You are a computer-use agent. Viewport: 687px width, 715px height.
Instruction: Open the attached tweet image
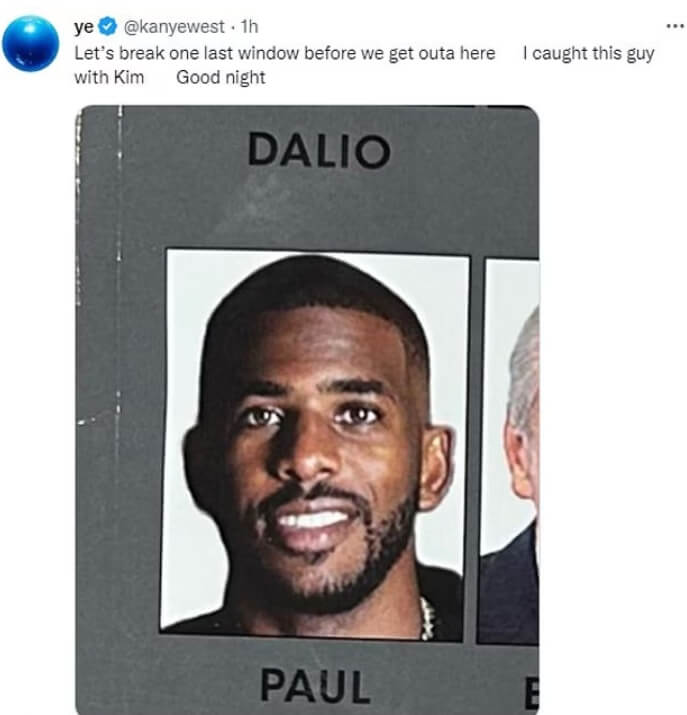(307, 409)
